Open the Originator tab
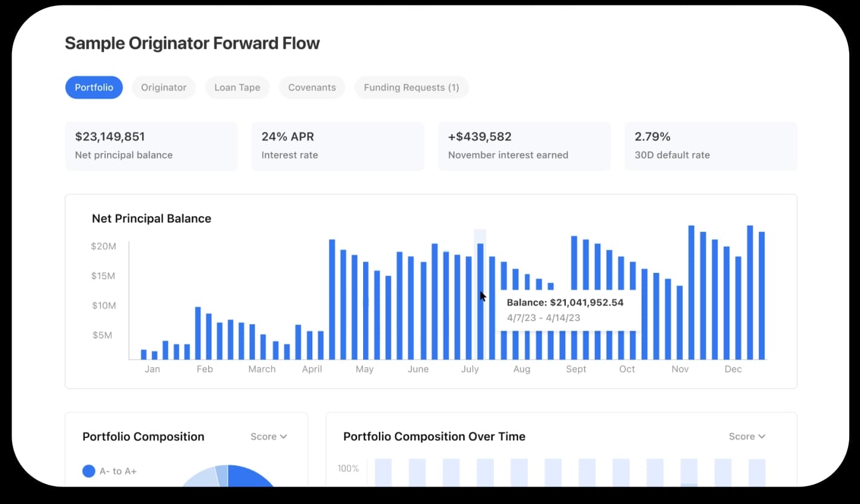Image resolution: width=860 pixels, height=504 pixels. tap(163, 88)
